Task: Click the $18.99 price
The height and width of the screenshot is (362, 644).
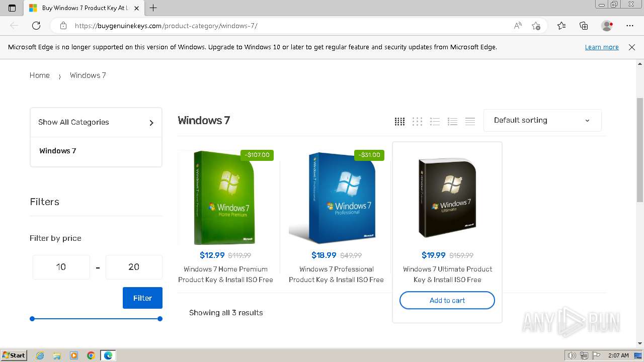Action: click(x=324, y=255)
